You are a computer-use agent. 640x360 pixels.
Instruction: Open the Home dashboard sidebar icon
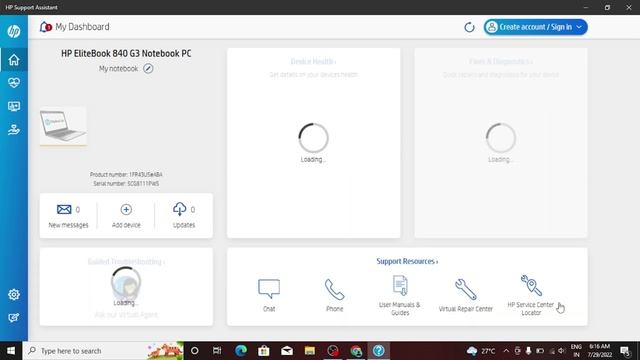point(14,60)
